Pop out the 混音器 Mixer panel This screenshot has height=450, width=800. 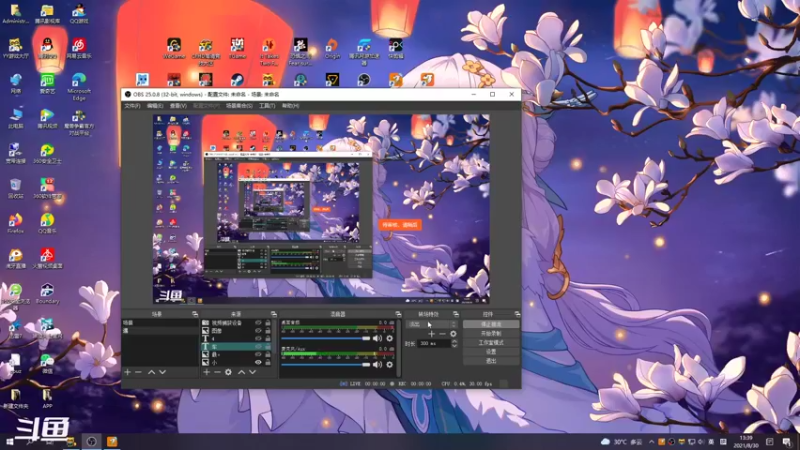tap(398, 314)
